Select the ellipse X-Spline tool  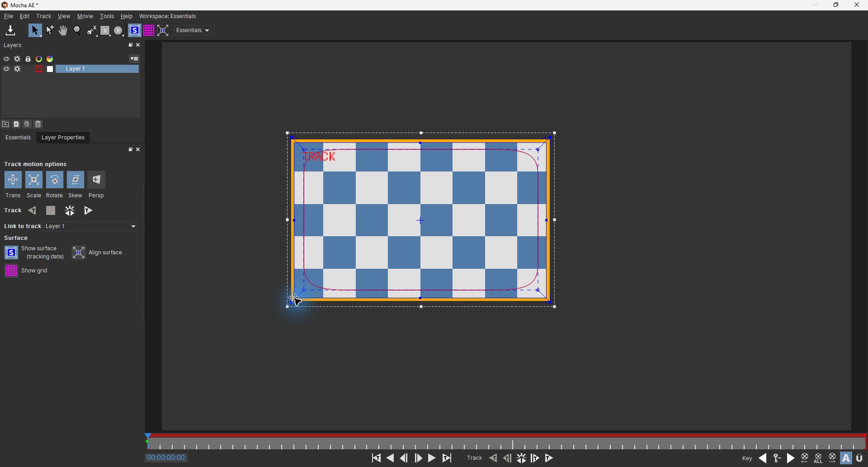coord(119,30)
